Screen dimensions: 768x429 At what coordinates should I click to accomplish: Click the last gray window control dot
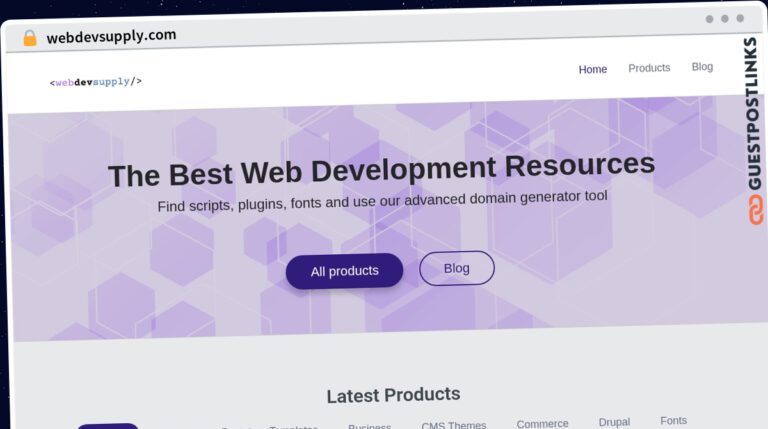(740, 18)
